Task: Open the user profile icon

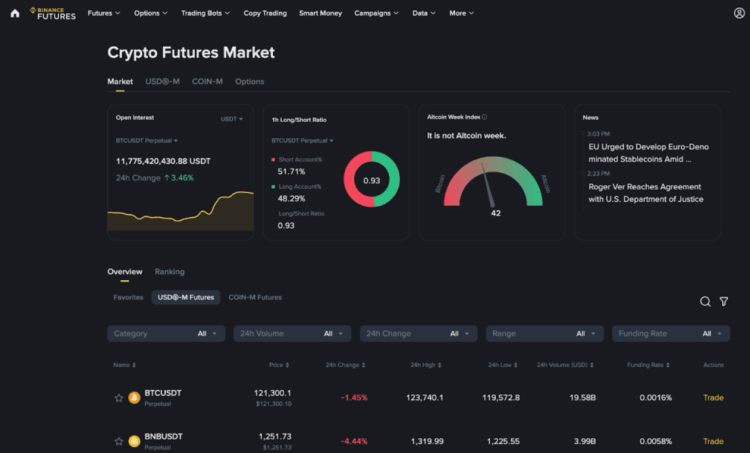Action: coord(739,13)
